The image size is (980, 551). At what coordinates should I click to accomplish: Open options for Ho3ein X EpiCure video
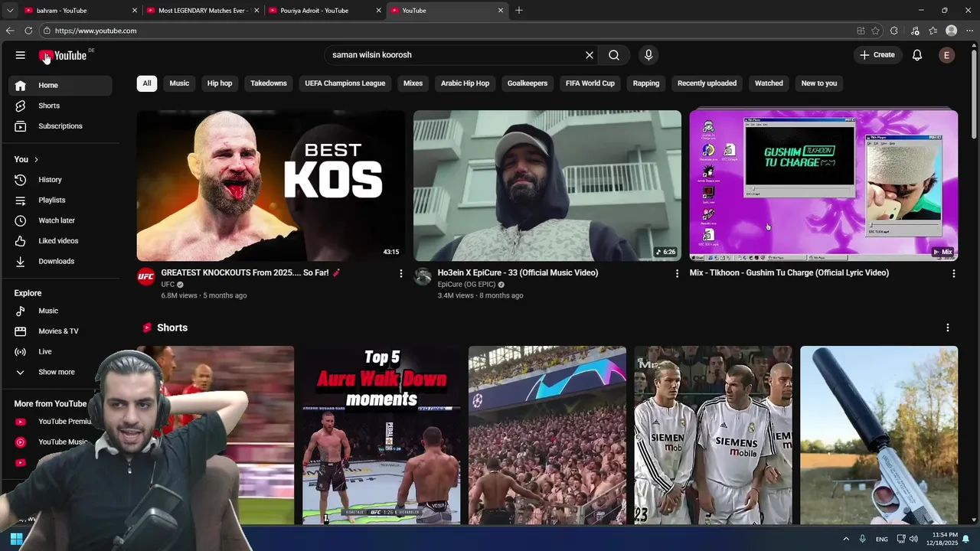coord(677,273)
